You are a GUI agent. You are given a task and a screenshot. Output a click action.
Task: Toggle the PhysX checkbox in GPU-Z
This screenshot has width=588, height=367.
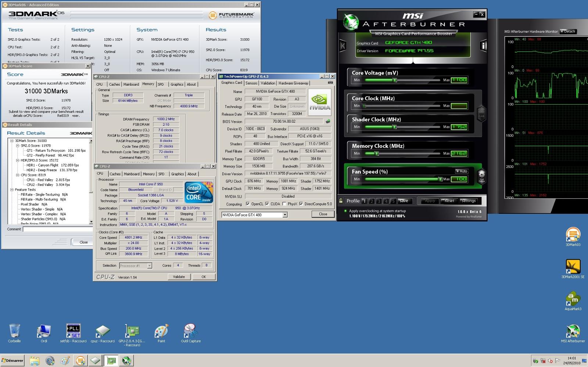point(284,204)
